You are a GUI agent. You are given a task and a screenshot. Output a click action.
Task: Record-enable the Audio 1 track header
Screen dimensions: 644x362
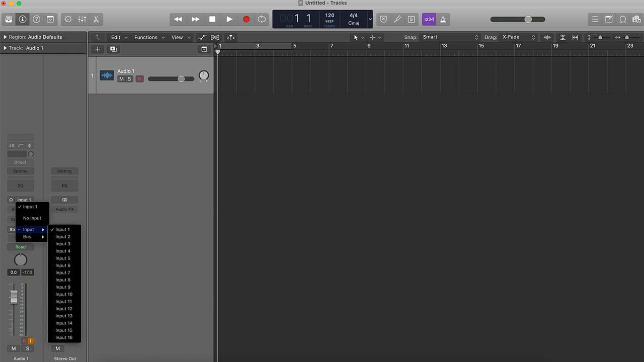(139, 79)
